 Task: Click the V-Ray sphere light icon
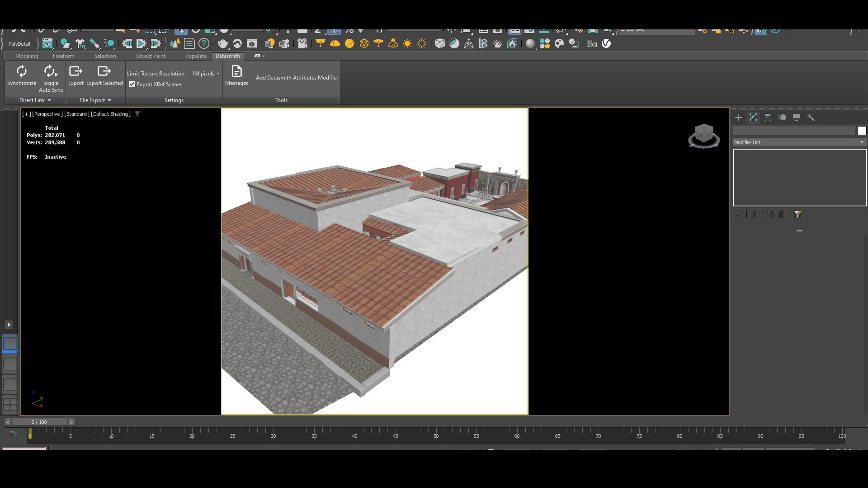[349, 43]
